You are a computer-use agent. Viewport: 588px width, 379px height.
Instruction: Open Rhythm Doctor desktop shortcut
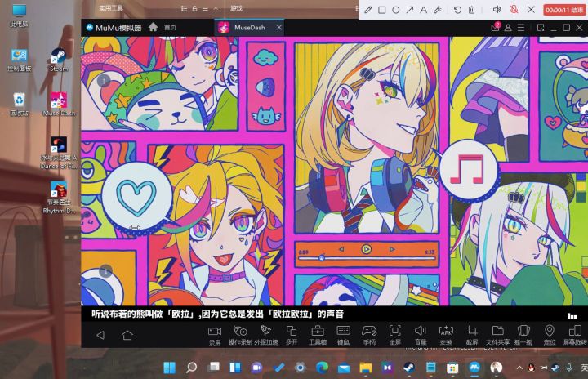(59, 197)
